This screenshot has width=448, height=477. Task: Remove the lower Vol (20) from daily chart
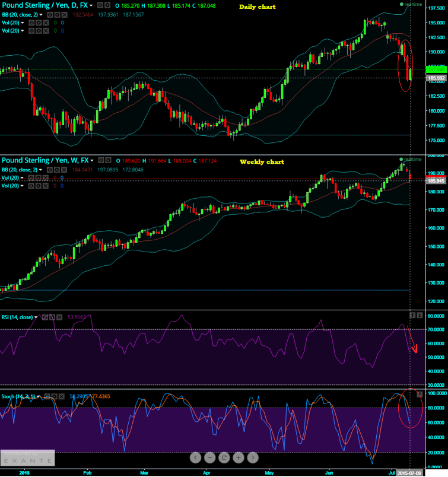pos(46,31)
